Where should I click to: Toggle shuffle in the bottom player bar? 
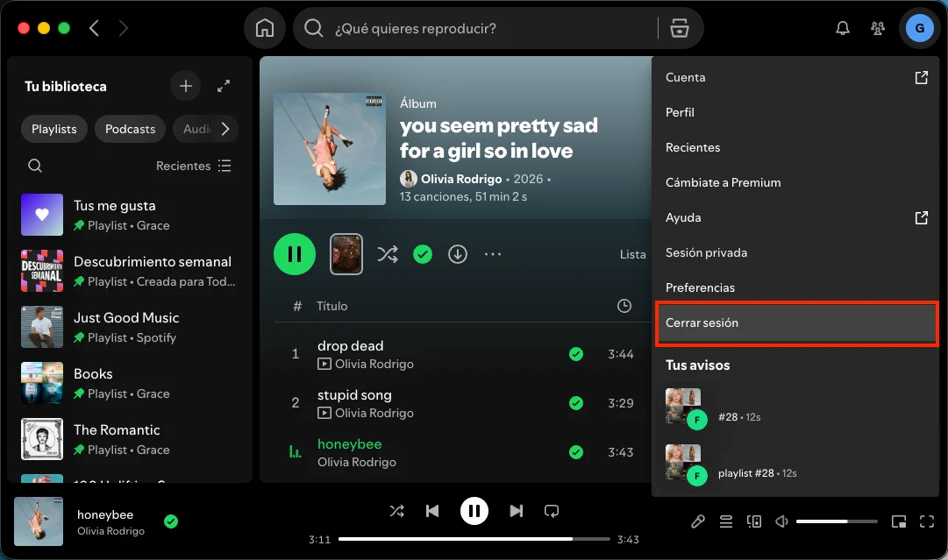[x=396, y=511]
